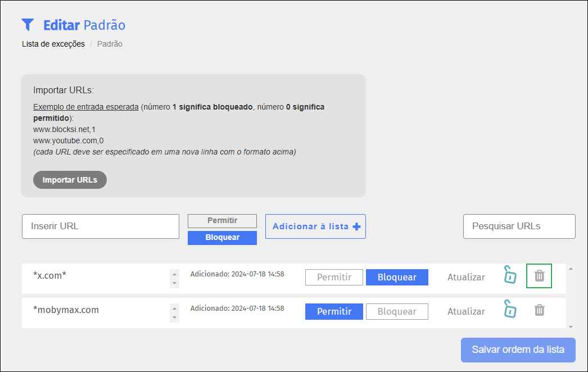Move *mobymax.com* down with its arrow
588x372 pixels.
[174, 317]
